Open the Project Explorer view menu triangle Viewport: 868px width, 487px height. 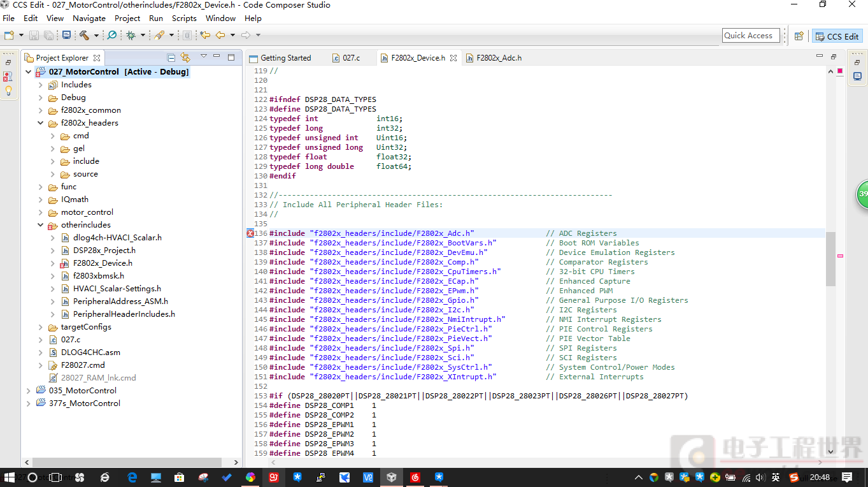point(204,57)
